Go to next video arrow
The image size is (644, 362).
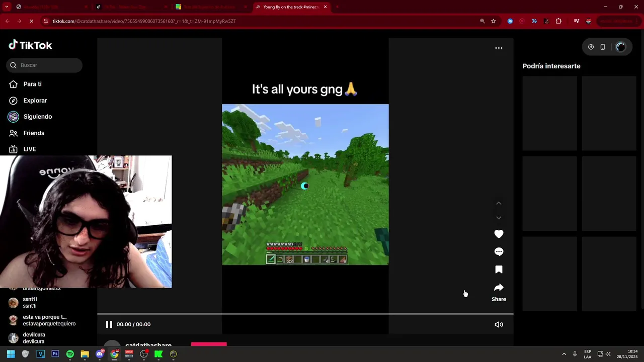499,218
